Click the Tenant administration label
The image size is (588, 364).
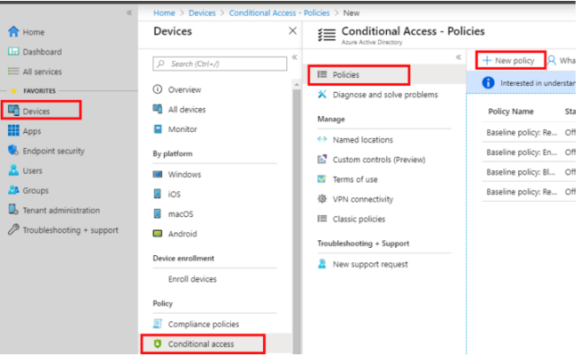pos(61,210)
